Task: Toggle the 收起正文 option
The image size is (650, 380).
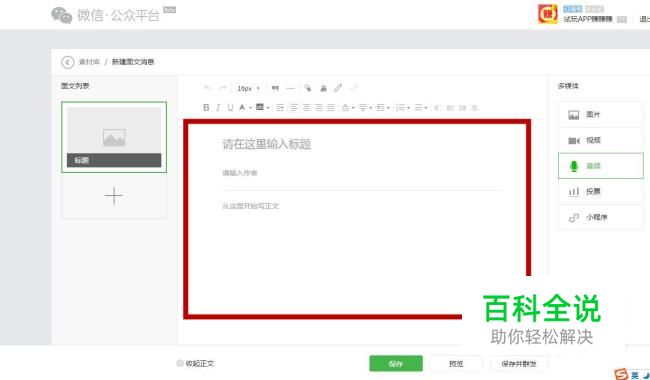Action: pyautogui.click(x=195, y=363)
